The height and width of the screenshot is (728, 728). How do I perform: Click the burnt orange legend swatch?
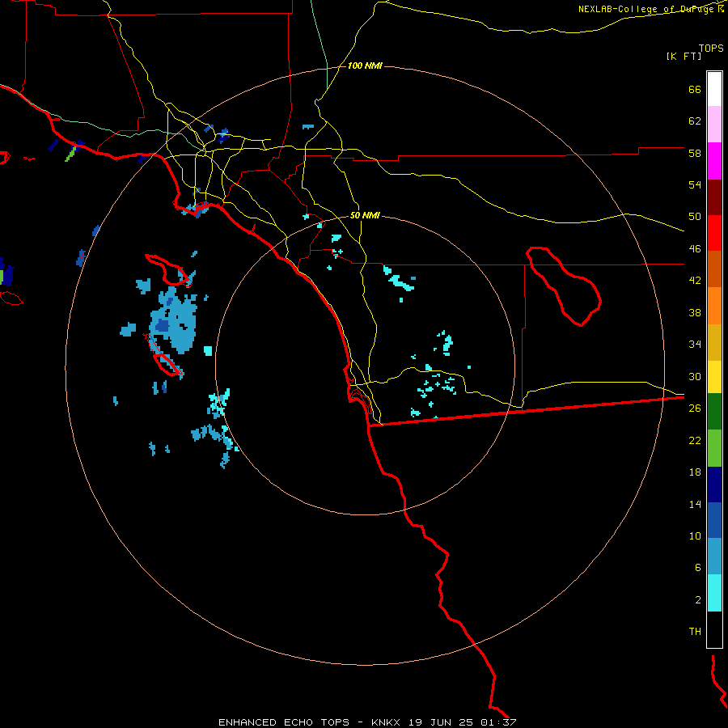click(x=714, y=269)
